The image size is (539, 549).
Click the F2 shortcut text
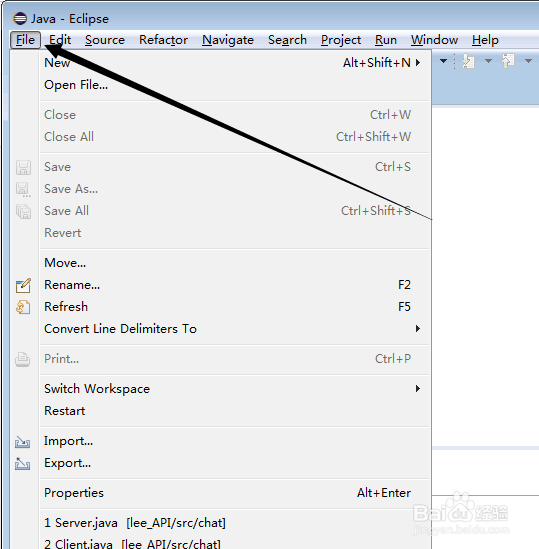(405, 285)
